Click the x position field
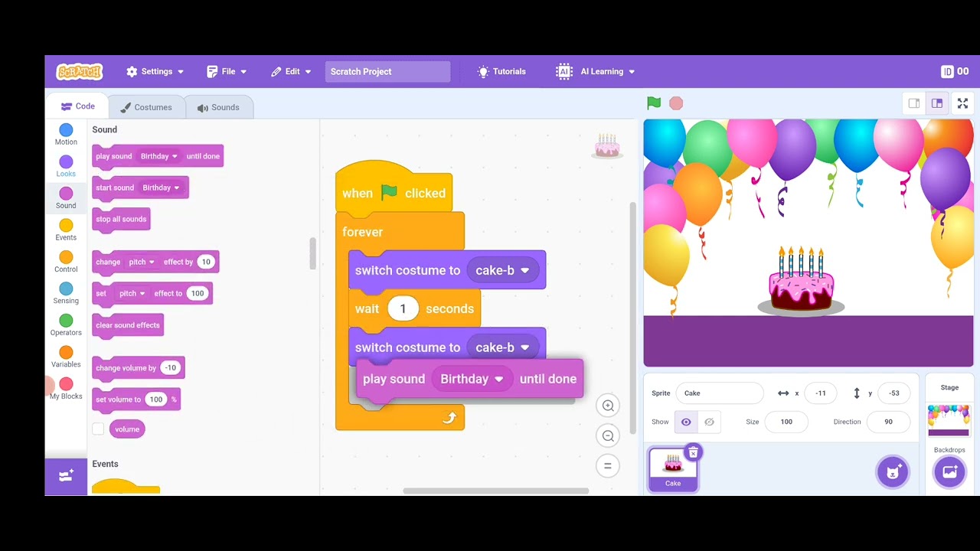This screenshot has width=980, height=551. pyautogui.click(x=821, y=393)
